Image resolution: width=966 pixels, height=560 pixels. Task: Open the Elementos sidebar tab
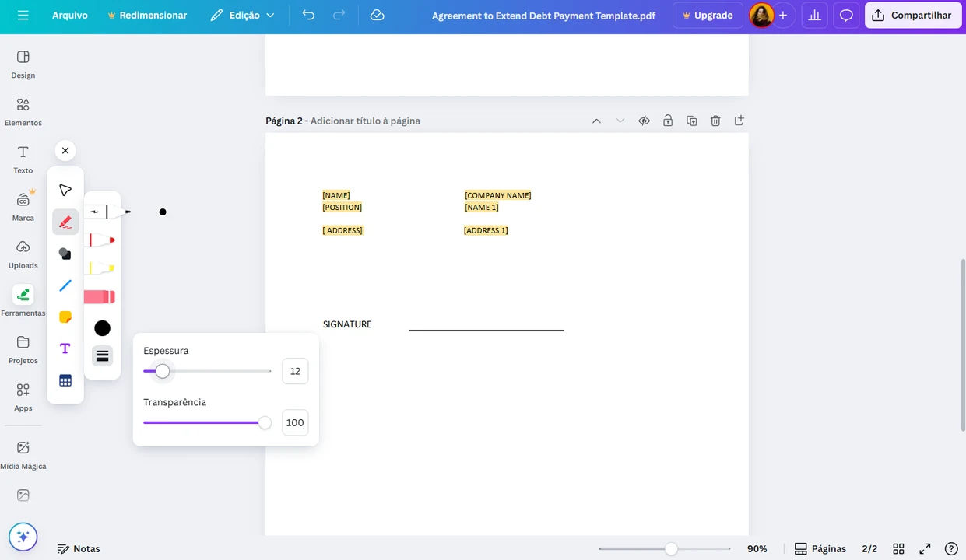(23, 112)
